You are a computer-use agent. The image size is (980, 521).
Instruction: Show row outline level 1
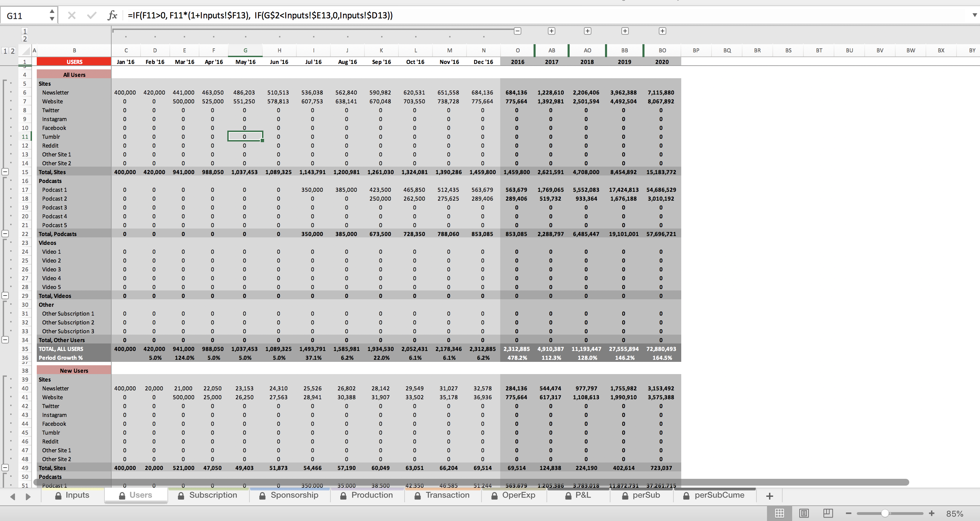[5, 51]
